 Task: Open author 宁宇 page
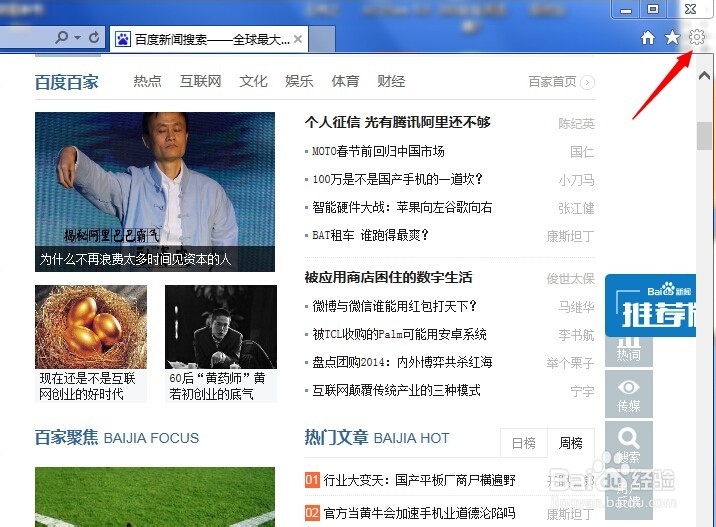tap(582, 392)
